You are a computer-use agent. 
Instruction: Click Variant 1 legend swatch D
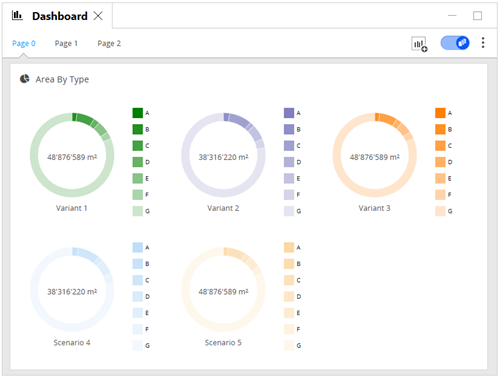(x=138, y=162)
